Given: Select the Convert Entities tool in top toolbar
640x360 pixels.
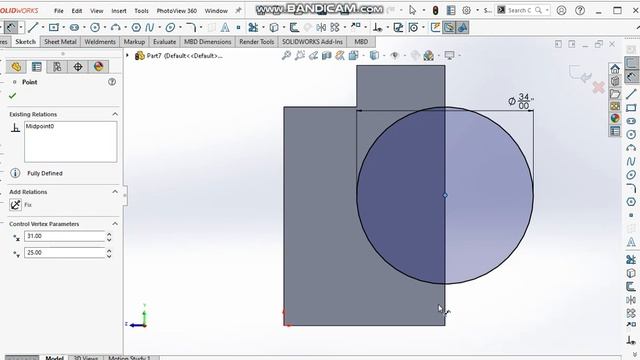Looking at the screenshot, I should point(274,27).
